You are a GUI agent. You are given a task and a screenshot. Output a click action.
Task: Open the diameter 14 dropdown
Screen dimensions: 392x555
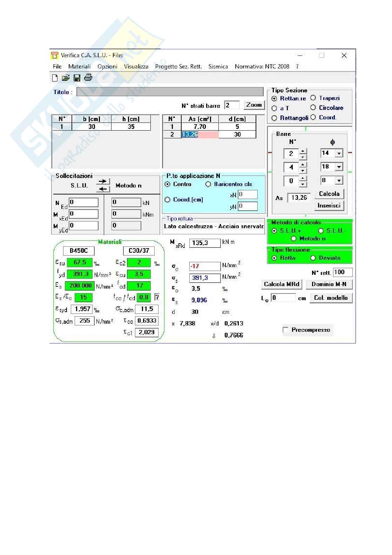point(339,153)
